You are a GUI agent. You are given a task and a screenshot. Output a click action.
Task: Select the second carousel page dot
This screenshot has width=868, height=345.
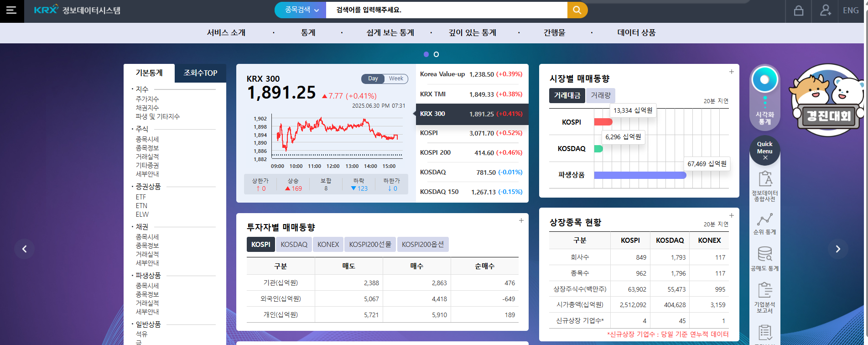(x=436, y=54)
